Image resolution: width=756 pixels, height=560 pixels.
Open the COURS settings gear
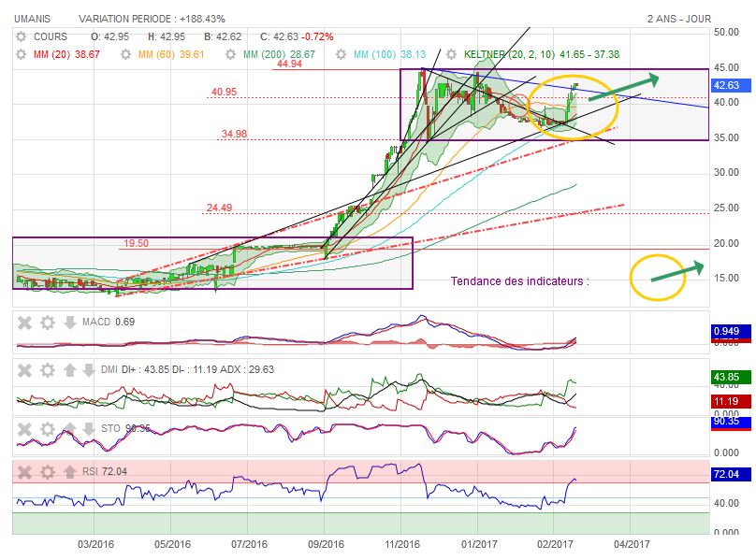coord(21,36)
